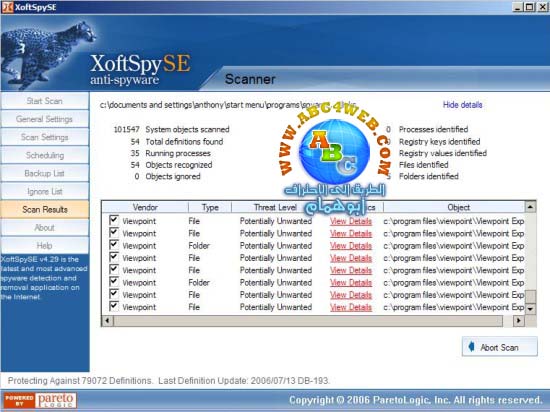Click 'Registry values identified' label
Image resolution: width=550 pixels, height=412 pixels.
point(443,153)
